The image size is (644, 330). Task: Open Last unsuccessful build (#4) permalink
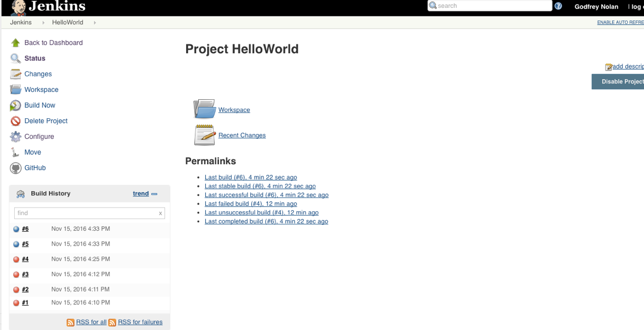coord(262,213)
